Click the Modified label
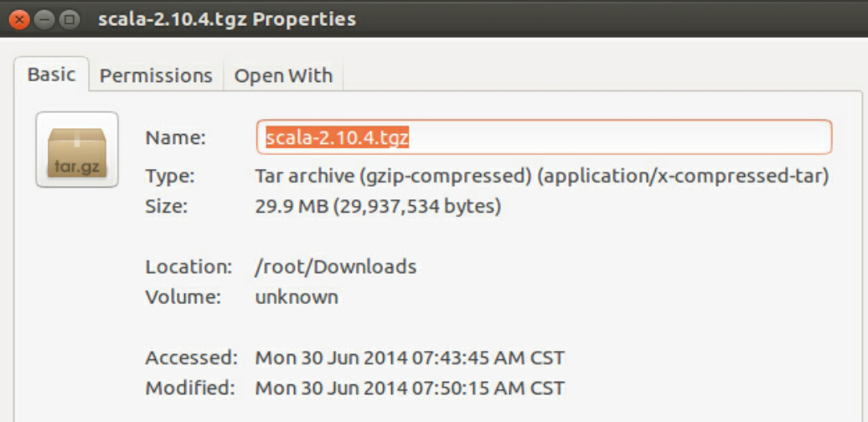Viewport: 868px width, 422px height. 190,389
